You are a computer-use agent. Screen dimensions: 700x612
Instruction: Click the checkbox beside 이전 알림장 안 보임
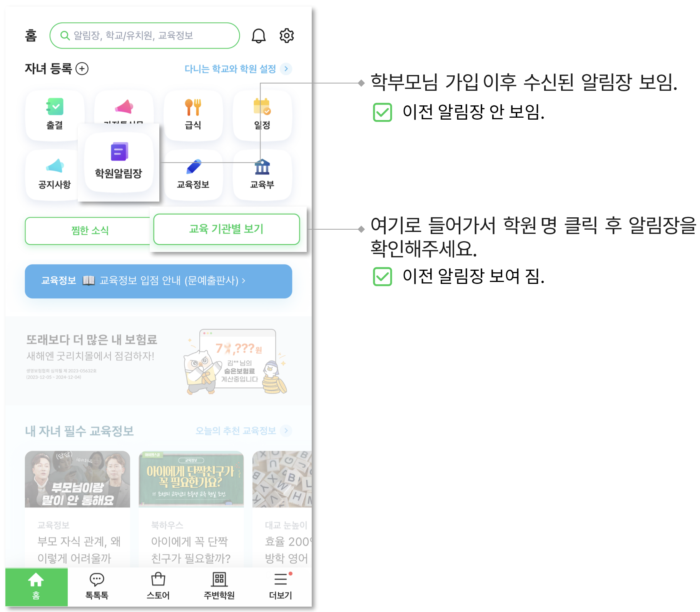(383, 112)
